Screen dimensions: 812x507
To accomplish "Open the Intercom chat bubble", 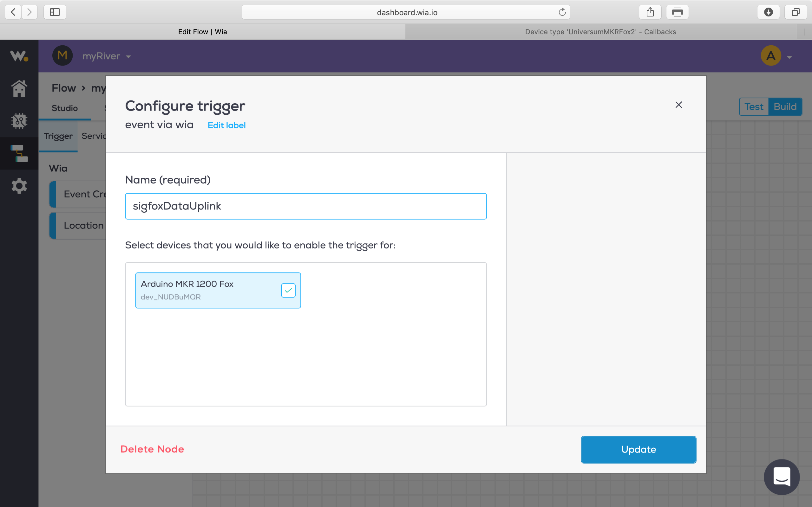I will (781, 477).
